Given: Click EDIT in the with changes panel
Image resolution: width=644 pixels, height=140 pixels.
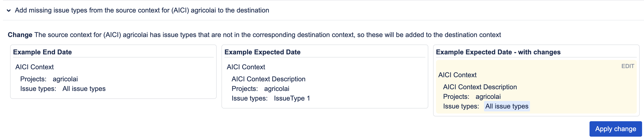Looking at the screenshot, I should point(628,66).
